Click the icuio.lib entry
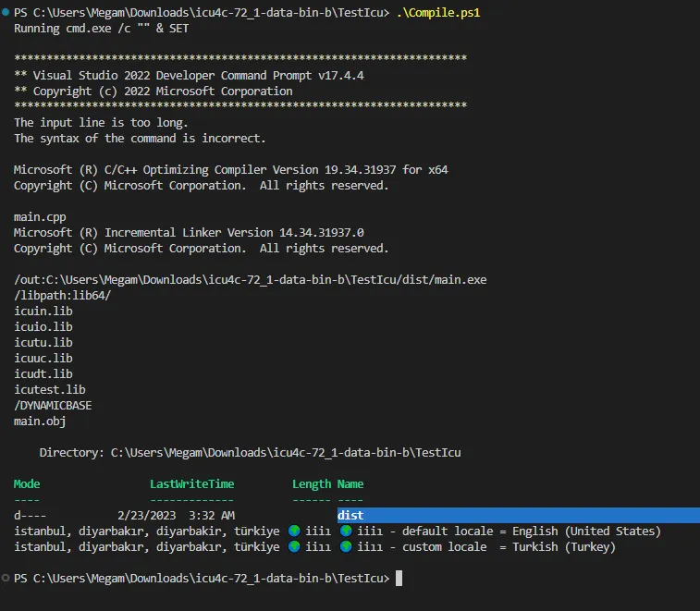Viewport: 700px width, 611px height. coord(43,326)
